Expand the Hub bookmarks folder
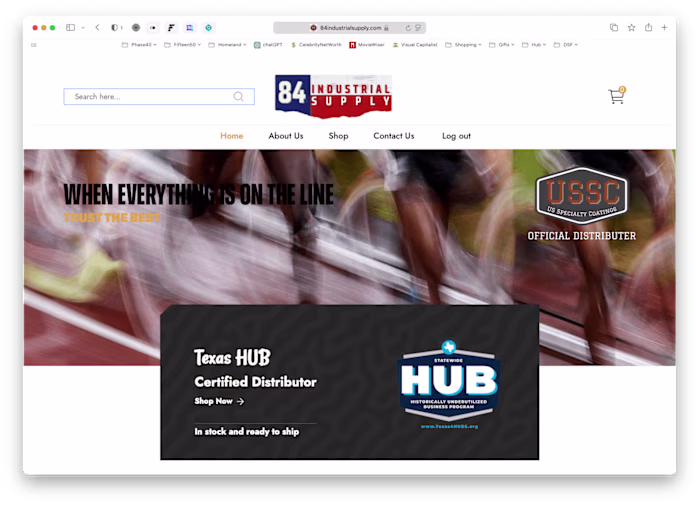The width and height of the screenshot is (700, 506). point(534,45)
